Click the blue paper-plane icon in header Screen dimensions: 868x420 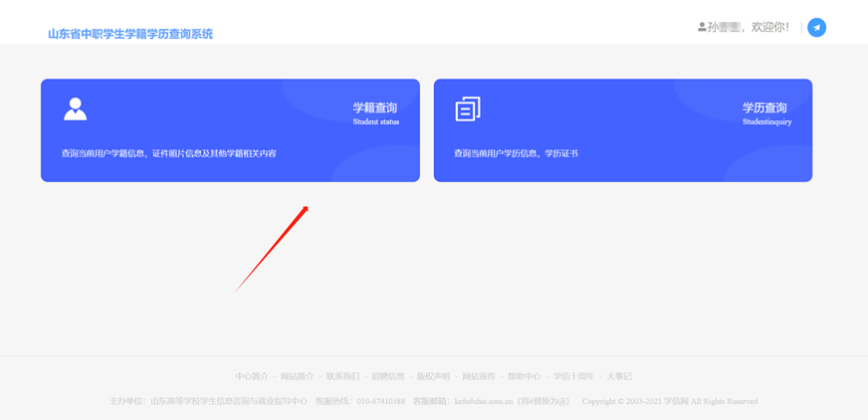coord(816,28)
